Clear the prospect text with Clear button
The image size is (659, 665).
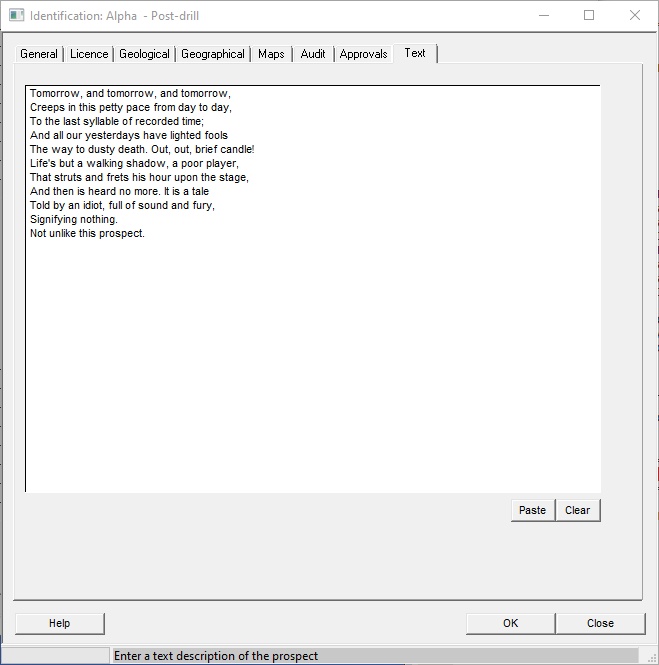pyautogui.click(x=577, y=510)
